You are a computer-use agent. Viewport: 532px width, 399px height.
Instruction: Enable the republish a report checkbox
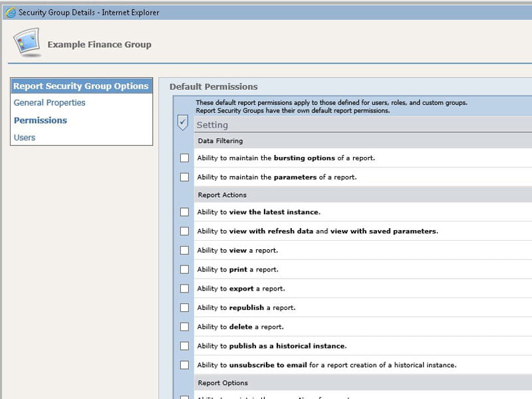(185, 308)
